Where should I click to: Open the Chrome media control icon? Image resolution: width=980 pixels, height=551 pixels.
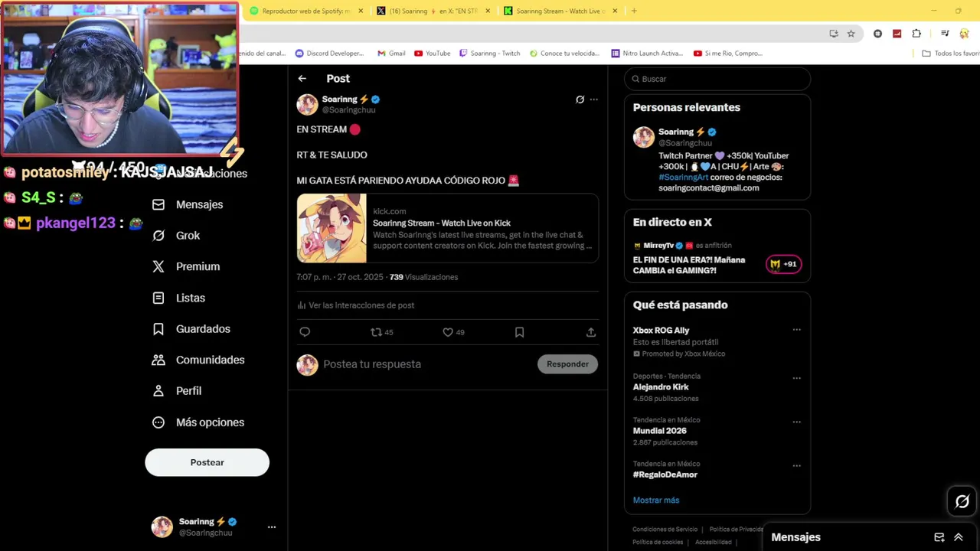945,34
